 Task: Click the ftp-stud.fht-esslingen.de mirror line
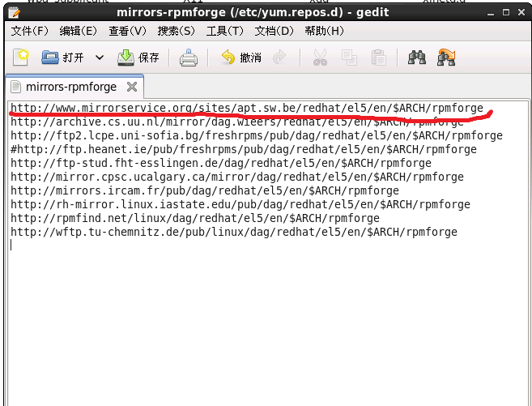221,163
